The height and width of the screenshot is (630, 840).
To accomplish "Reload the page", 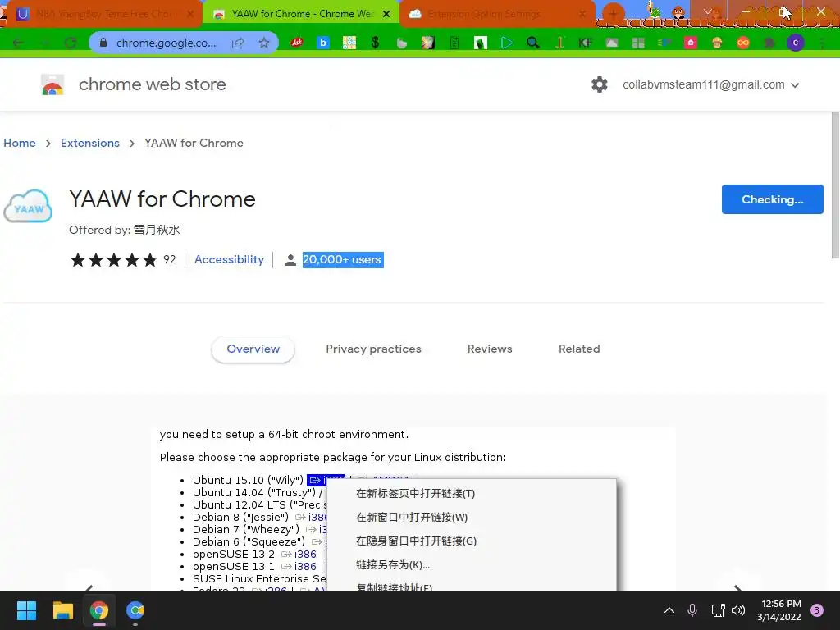I will tap(71, 43).
